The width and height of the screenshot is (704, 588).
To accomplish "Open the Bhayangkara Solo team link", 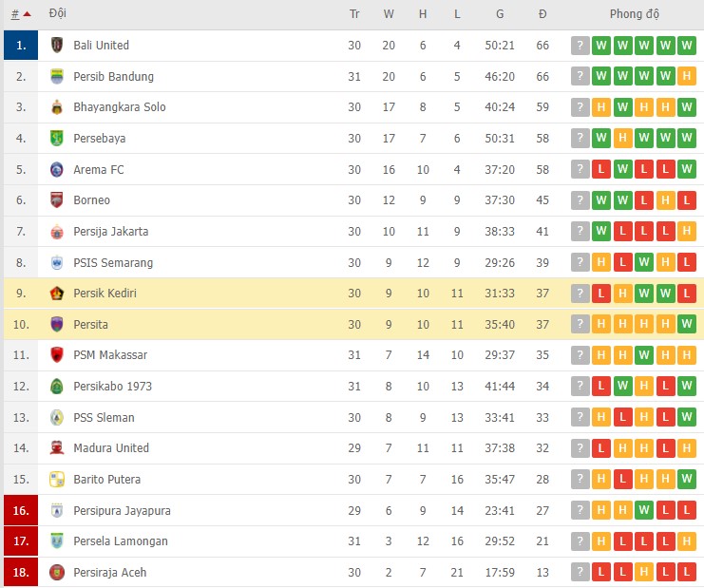I will click(119, 107).
